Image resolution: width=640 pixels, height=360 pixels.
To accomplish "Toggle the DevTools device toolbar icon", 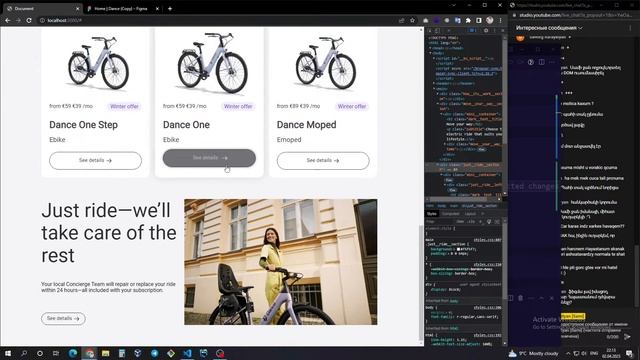I will [x=437, y=31].
